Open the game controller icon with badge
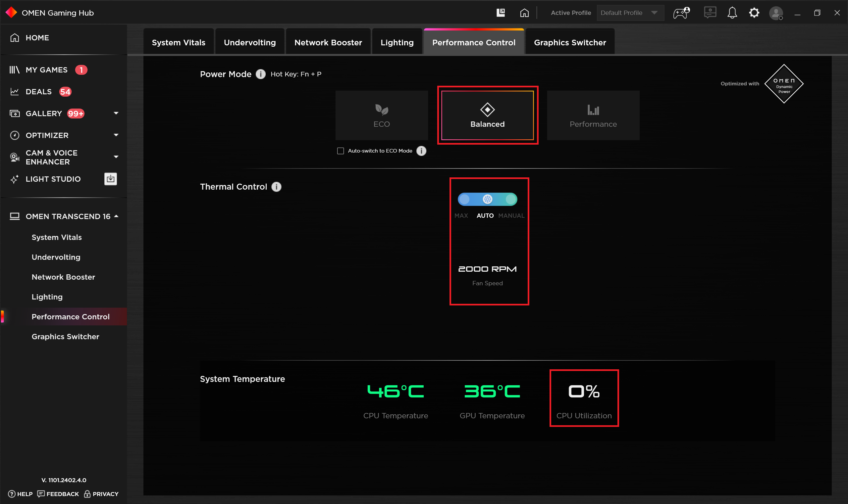848x504 pixels. 681,13
